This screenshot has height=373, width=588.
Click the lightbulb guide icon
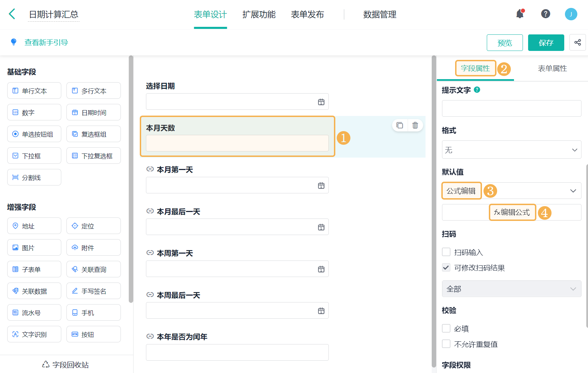click(x=13, y=42)
